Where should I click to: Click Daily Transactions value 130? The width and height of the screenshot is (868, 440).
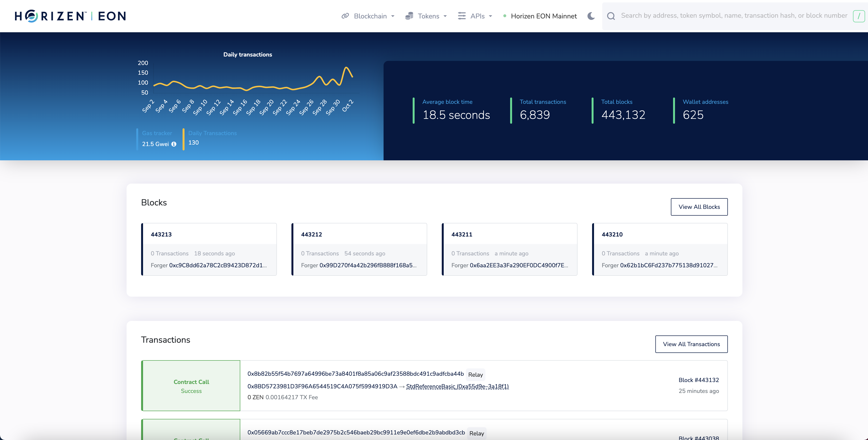pyautogui.click(x=193, y=143)
